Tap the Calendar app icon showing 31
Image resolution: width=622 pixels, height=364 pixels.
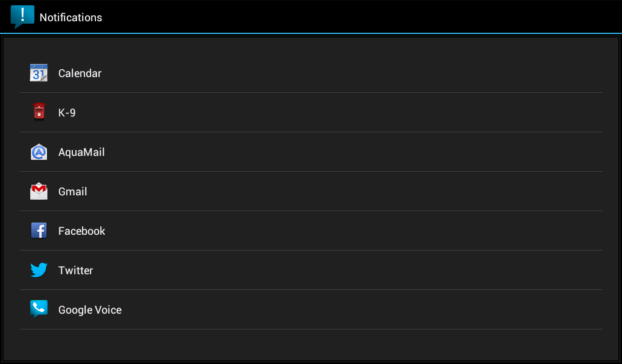38,73
